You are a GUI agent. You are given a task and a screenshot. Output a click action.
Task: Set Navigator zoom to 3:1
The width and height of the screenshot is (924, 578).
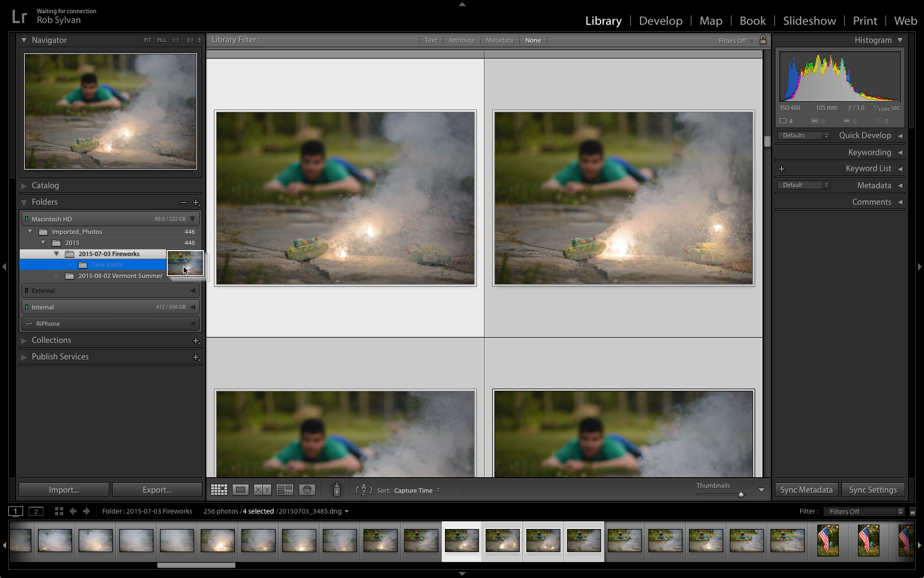pyautogui.click(x=190, y=40)
